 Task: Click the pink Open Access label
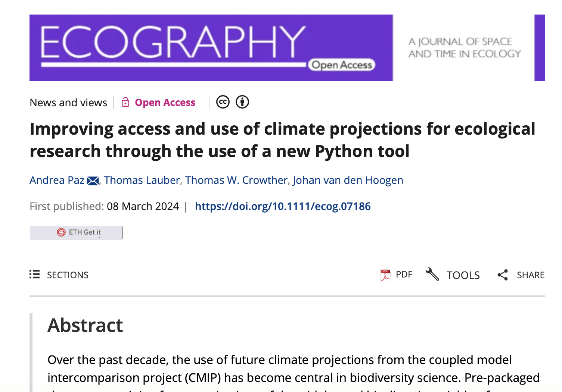[165, 102]
